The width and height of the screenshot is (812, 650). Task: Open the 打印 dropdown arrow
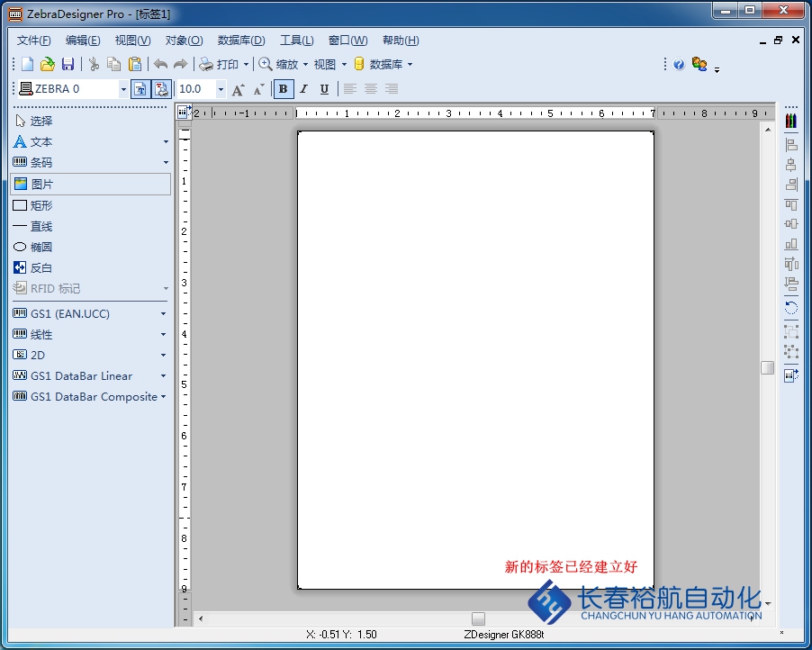pos(246,64)
